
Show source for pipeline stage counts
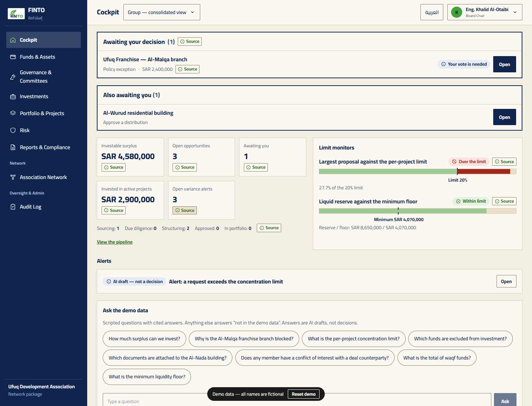point(269,228)
